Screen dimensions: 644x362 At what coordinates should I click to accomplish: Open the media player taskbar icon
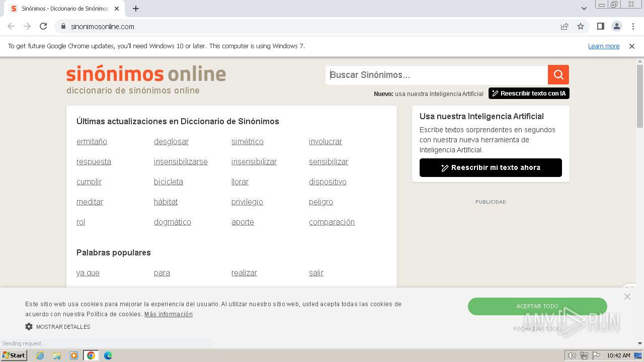pyautogui.click(x=74, y=355)
